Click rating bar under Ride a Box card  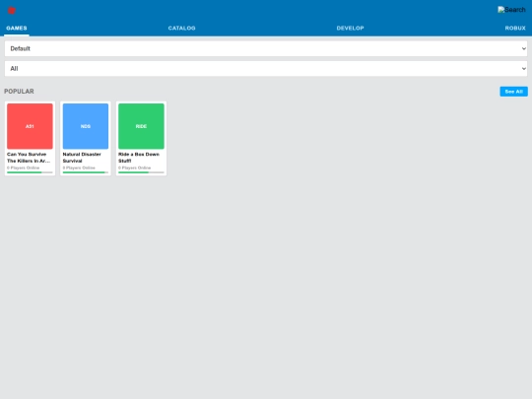pyautogui.click(x=141, y=172)
